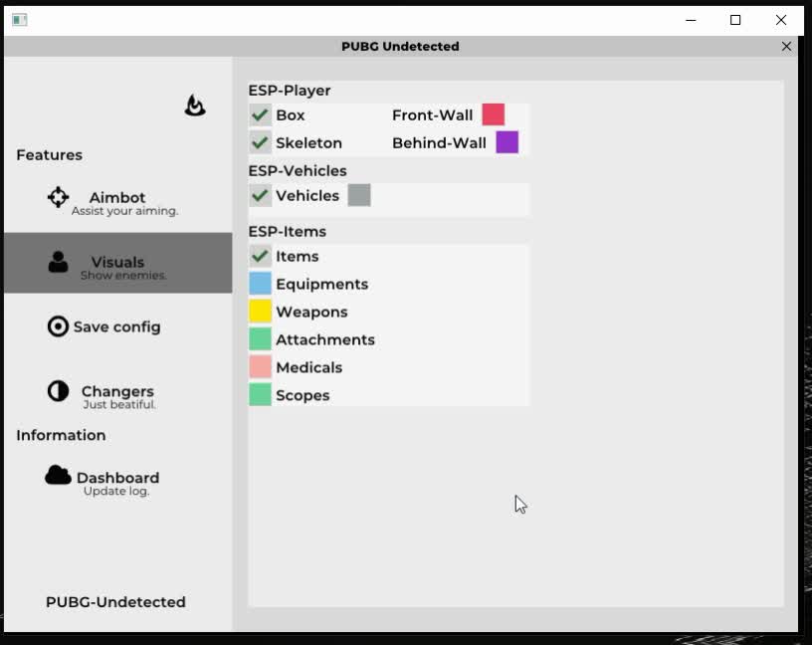
Task: Click the crosshair icon next to Aimbot
Action: [x=58, y=197]
